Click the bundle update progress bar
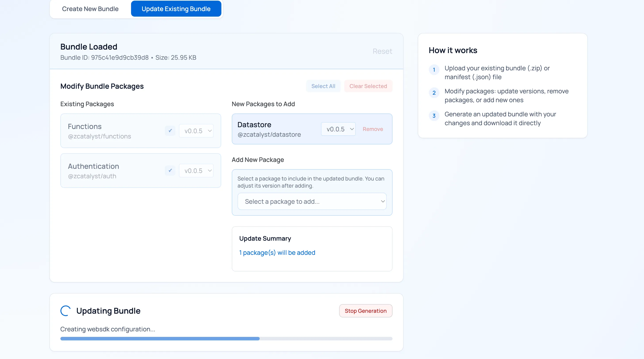Viewport: 644px width, 359px height. point(226,338)
